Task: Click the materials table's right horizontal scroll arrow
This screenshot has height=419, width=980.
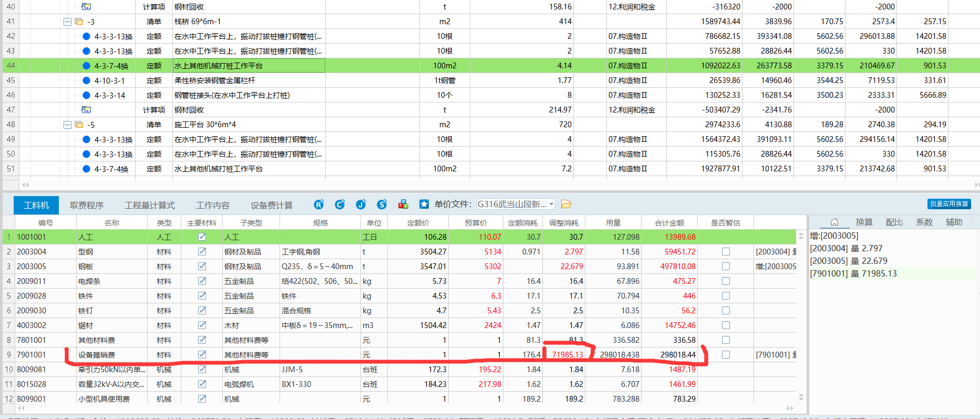Action: 790,408
